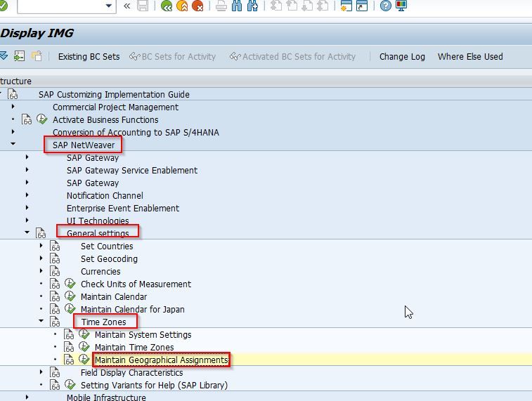Select the Set Countries label
This screenshot has width=532, height=401.
(x=107, y=246)
